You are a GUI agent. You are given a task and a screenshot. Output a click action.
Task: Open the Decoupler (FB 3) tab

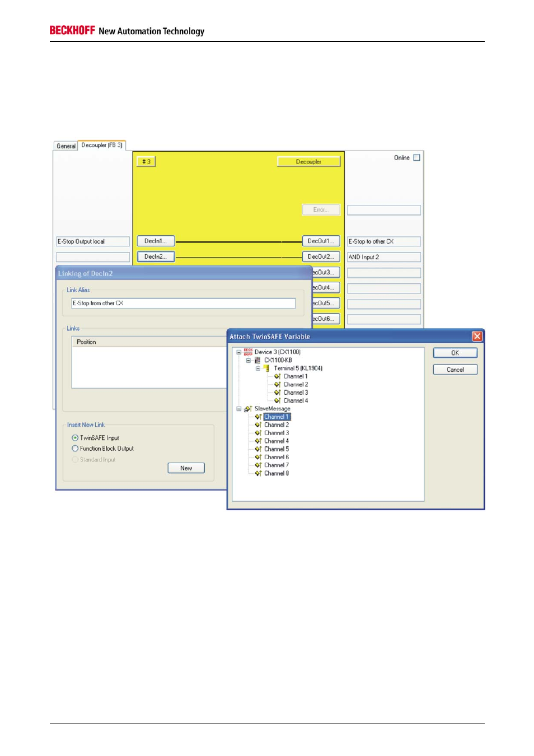click(x=102, y=146)
